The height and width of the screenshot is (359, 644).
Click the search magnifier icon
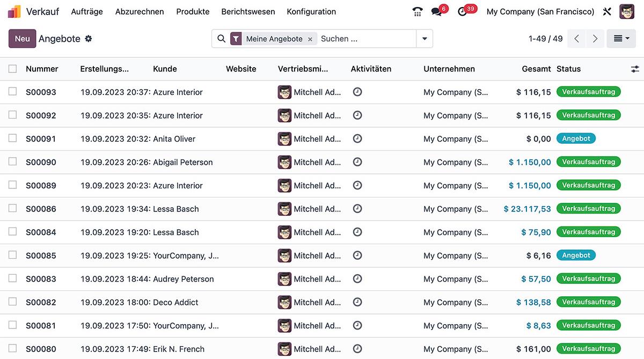point(221,39)
